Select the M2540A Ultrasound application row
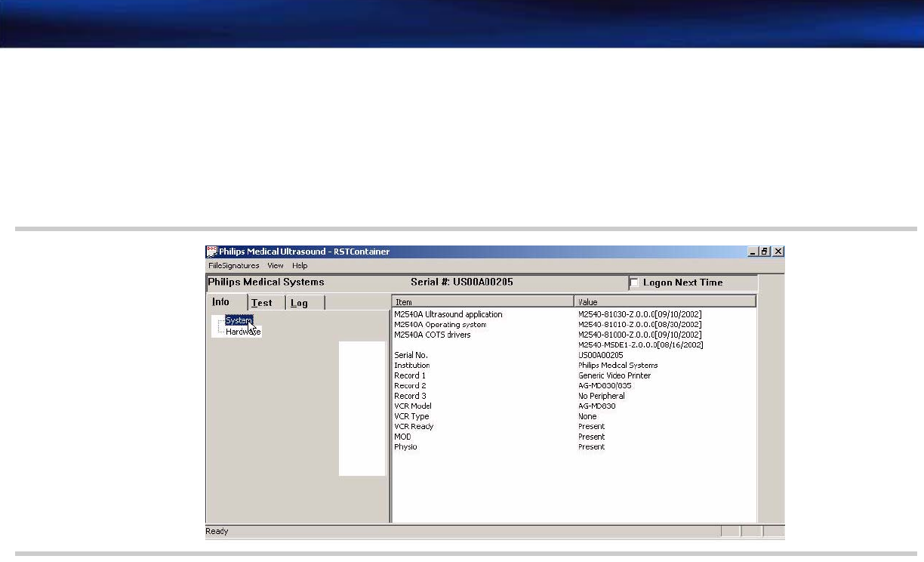This screenshot has width=924, height=562. (448, 314)
